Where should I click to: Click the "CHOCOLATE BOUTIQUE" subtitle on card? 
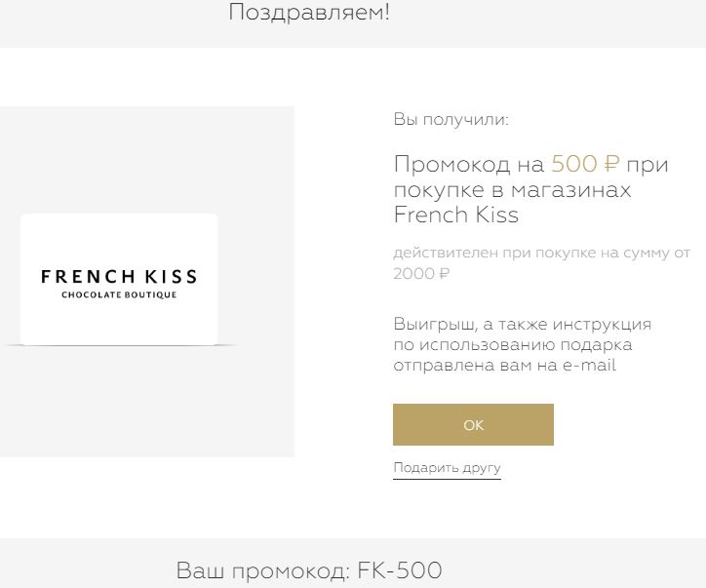click(119, 294)
